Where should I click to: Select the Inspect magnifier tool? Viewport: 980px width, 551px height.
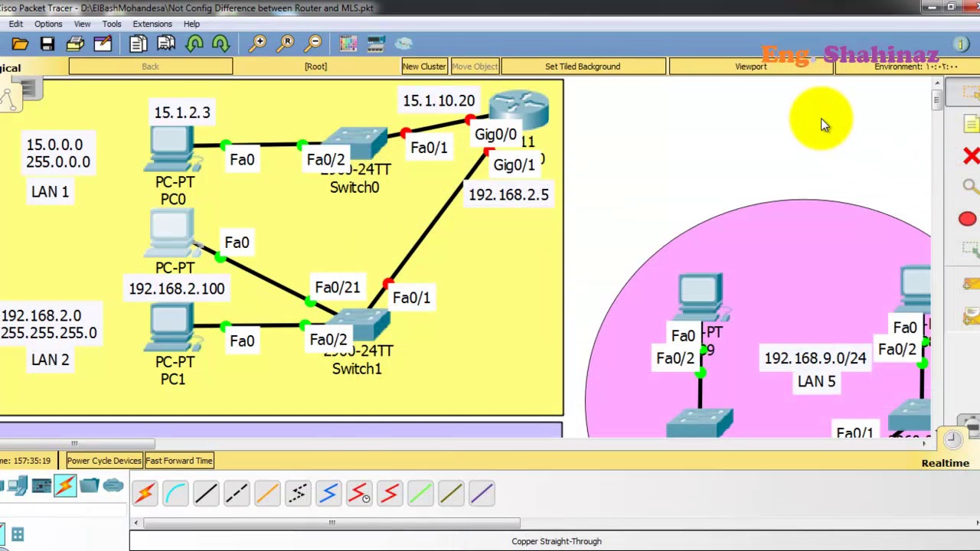click(x=970, y=187)
